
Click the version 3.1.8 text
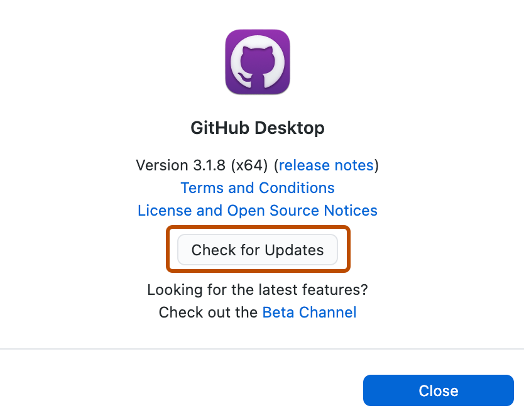point(188,165)
